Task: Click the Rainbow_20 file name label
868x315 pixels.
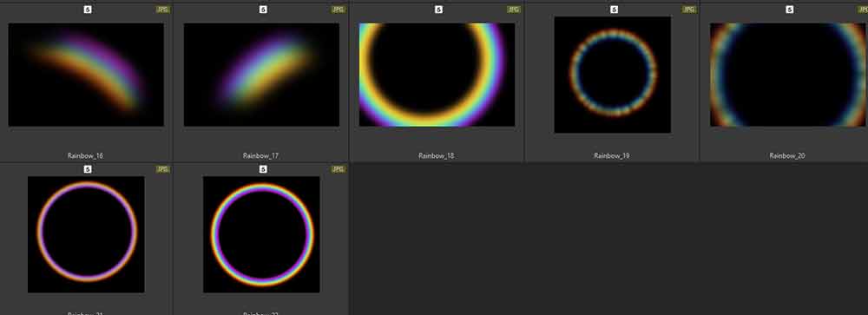Action: point(787,155)
